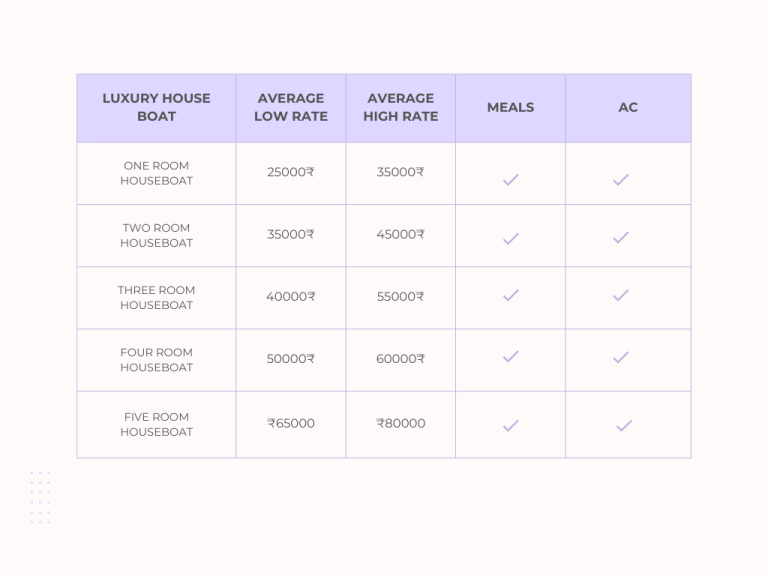768x576 pixels.
Task: Click the Meals column header
Action: pos(510,107)
